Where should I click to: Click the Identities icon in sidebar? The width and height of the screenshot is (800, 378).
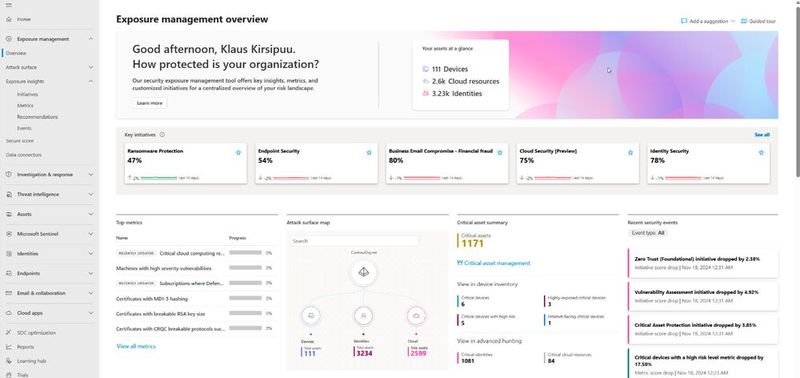pyautogui.click(x=9, y=254)
